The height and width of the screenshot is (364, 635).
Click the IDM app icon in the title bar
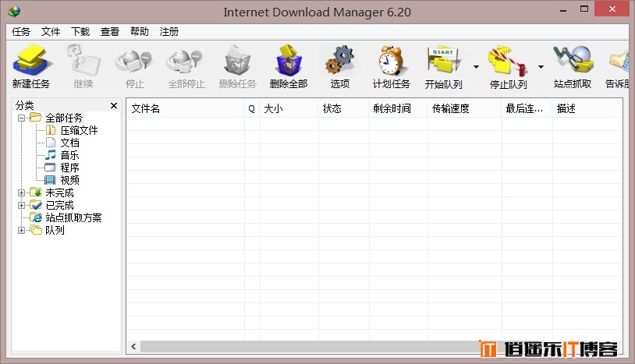(x=14, y=12)
